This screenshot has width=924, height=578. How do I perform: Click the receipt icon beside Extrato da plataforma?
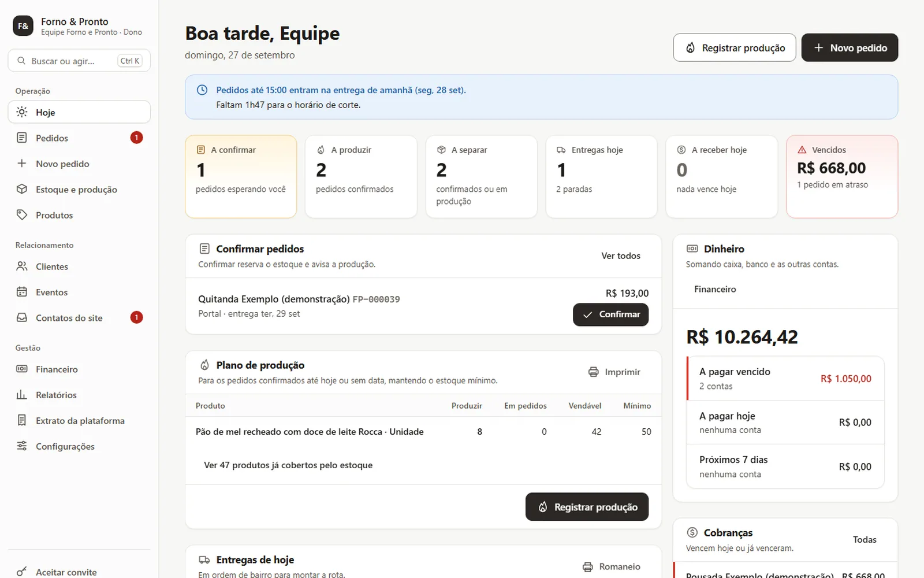tap(22, 420)
